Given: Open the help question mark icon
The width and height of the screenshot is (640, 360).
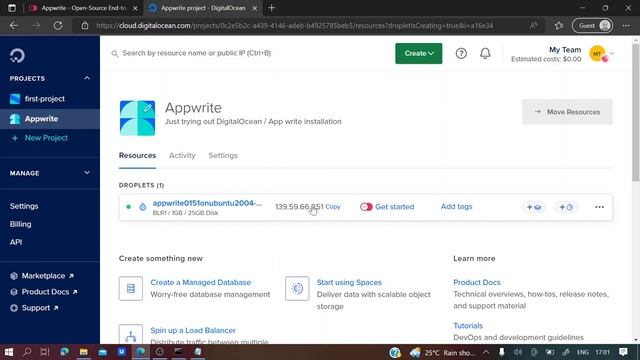Looking at the screenshot, I should [461, 53].
